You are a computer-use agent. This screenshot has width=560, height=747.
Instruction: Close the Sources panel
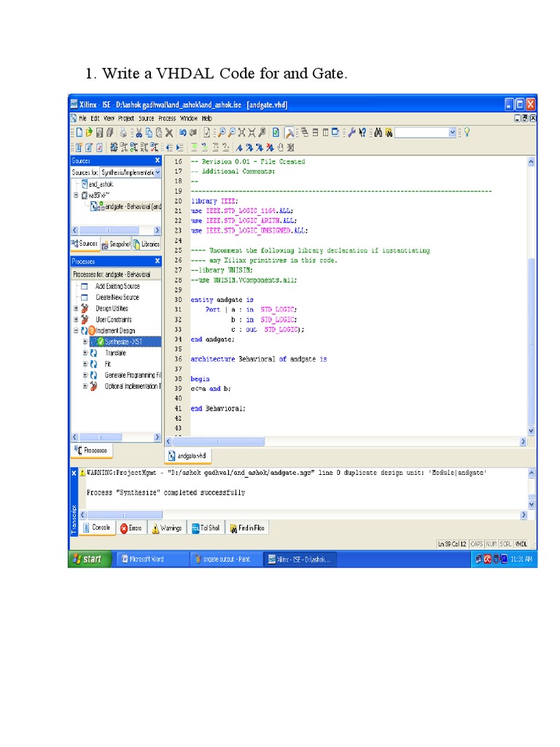coord(157,160)
